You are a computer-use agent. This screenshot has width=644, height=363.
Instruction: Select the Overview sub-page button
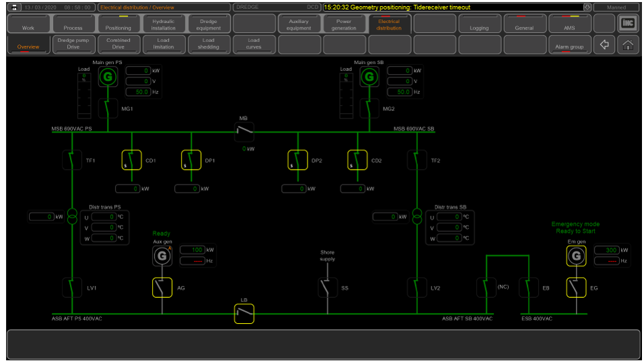28,44
